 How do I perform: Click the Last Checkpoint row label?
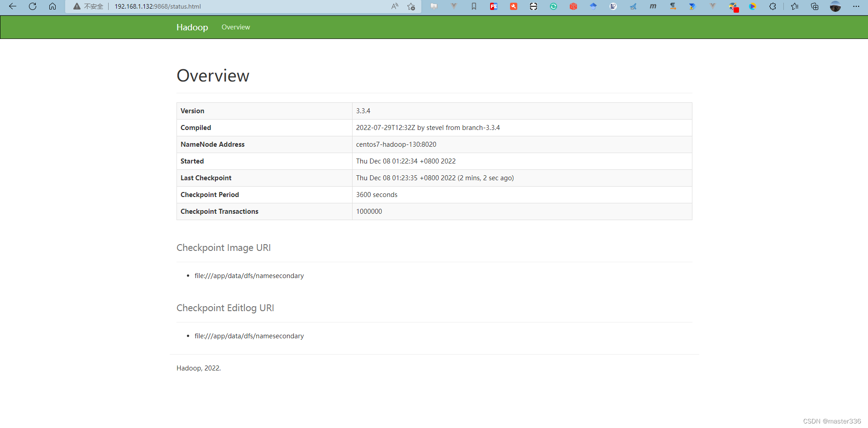[206, 178]
